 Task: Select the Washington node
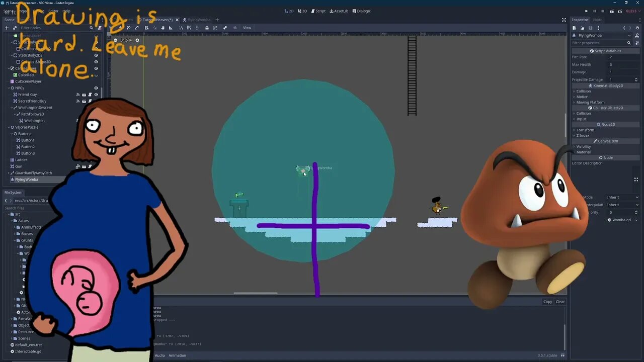[x=34, y=121]
